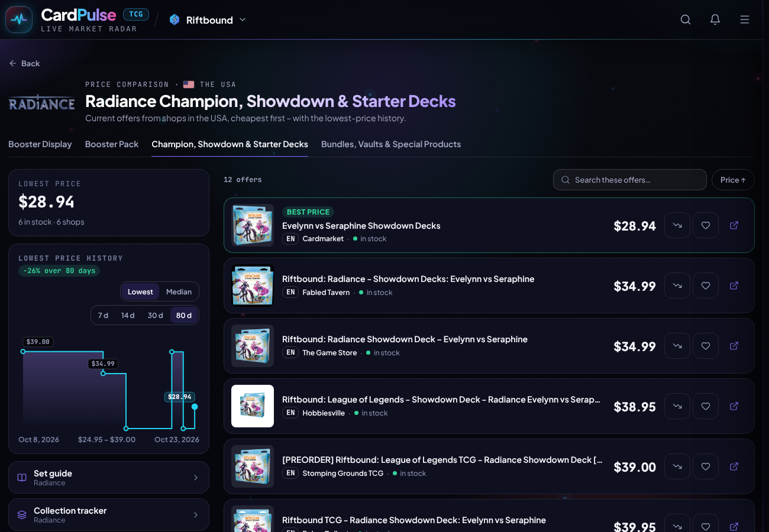Favorite the Stomping Grounds TCG offer
Viewport: 769px width, 532px height.
(x=706, y=466)
